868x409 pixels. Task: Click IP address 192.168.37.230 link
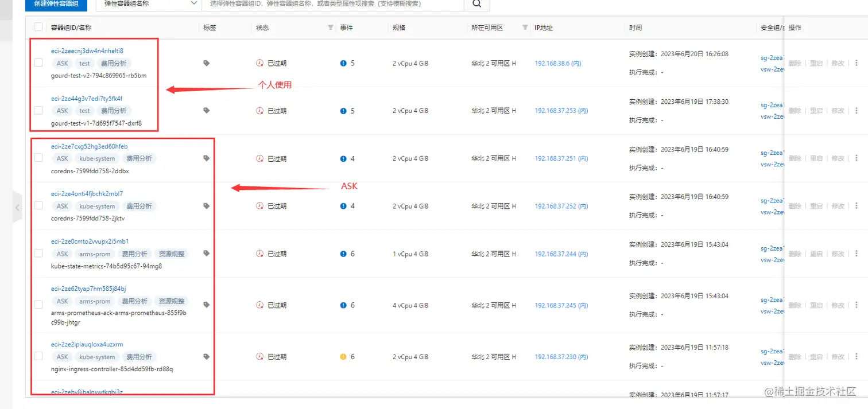point(561,357)
